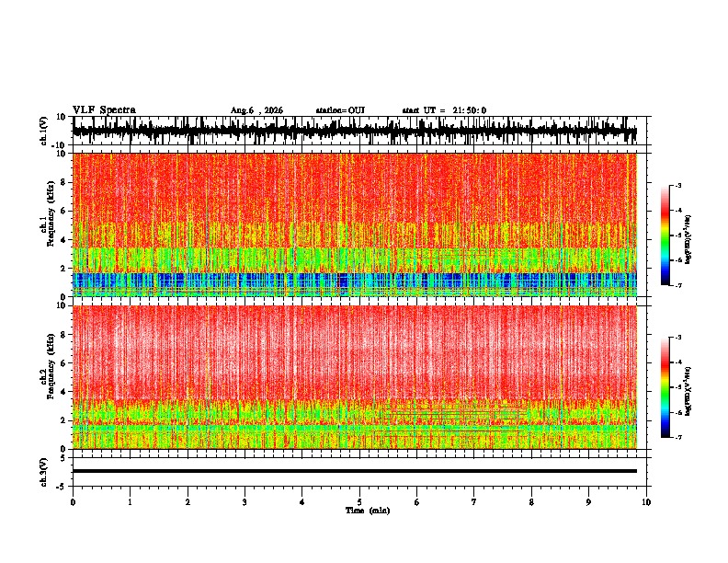This screenshot has height=563, width=728.
Task: Click the "start UT = 21:50: 0" text
Action: point(444,110)
